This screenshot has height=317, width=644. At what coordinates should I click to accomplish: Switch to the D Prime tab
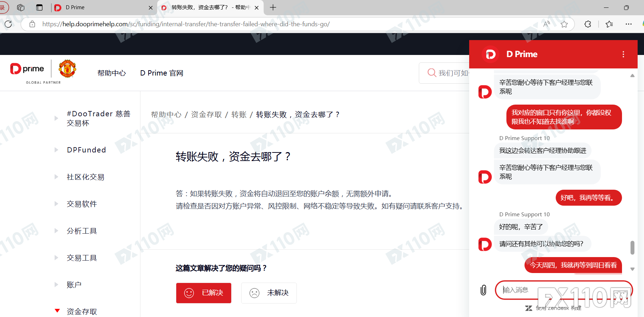(103, 7)
